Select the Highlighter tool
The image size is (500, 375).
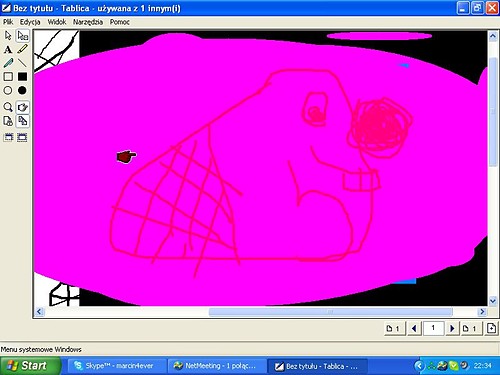[x=22, y=49]
